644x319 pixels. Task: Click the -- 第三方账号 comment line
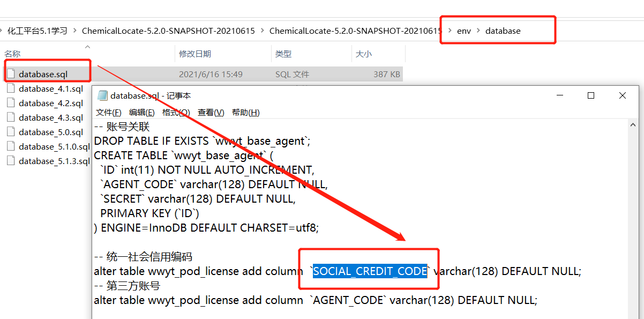point(127,285)
